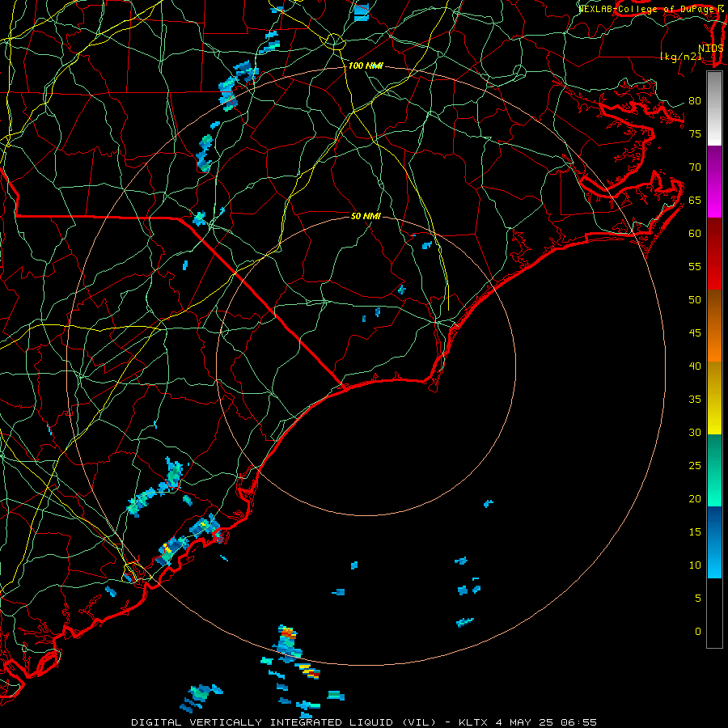
Task: Select the 80 value on color scale
Action: (x=695, y=101)
